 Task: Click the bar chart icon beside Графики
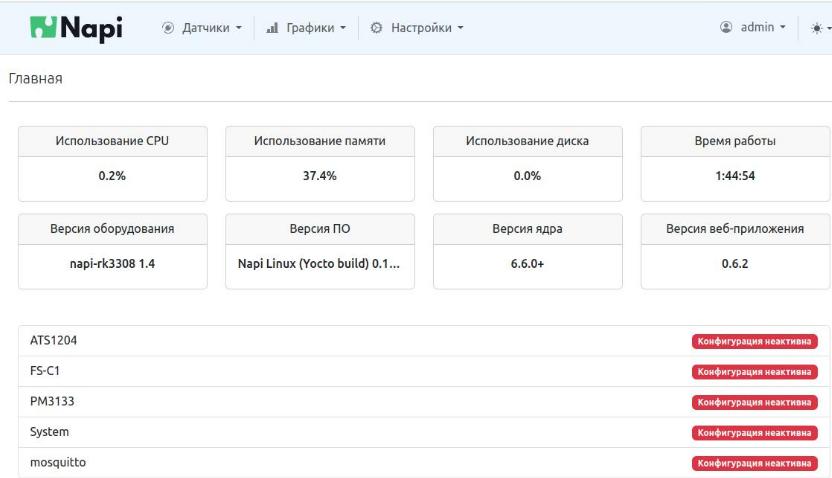click(x=273, y=27)
